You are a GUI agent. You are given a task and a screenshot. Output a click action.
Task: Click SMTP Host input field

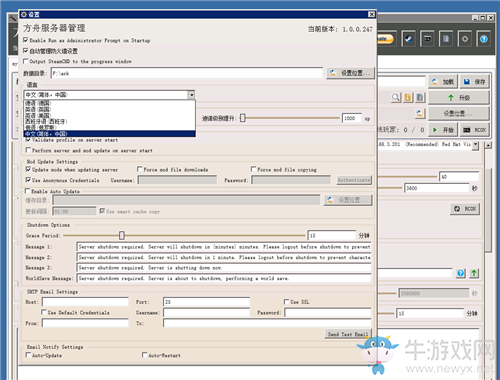pyautogui.click(x=85, y=302)
